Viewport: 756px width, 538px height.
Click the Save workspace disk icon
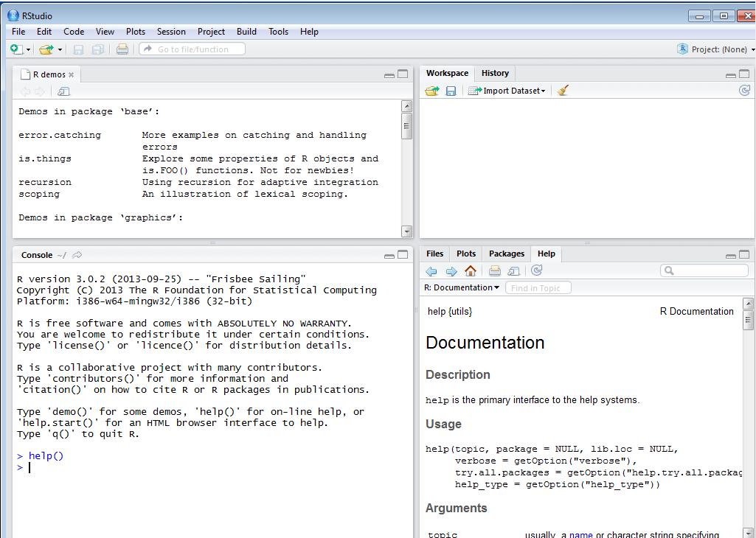click(451, 91)
